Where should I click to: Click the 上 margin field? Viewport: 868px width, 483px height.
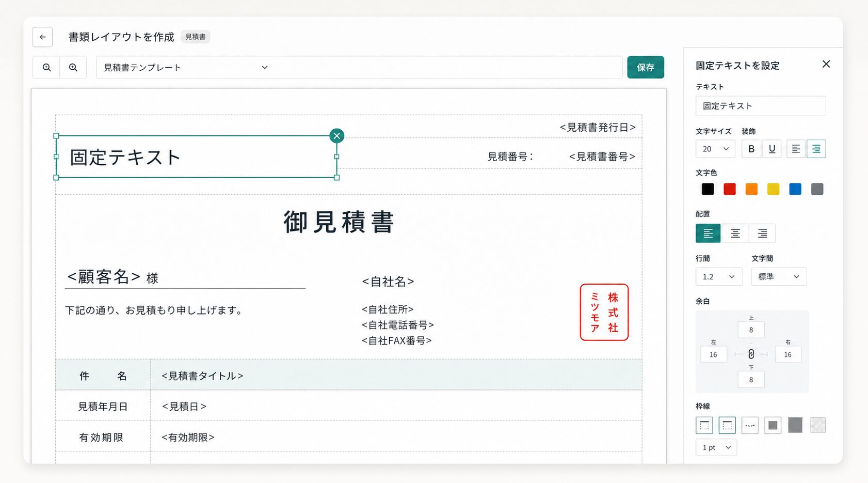pos(751,330)
